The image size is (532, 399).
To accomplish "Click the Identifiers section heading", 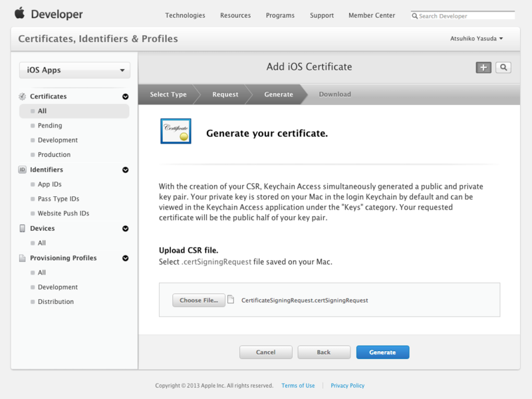I will [x=47, y=170].
